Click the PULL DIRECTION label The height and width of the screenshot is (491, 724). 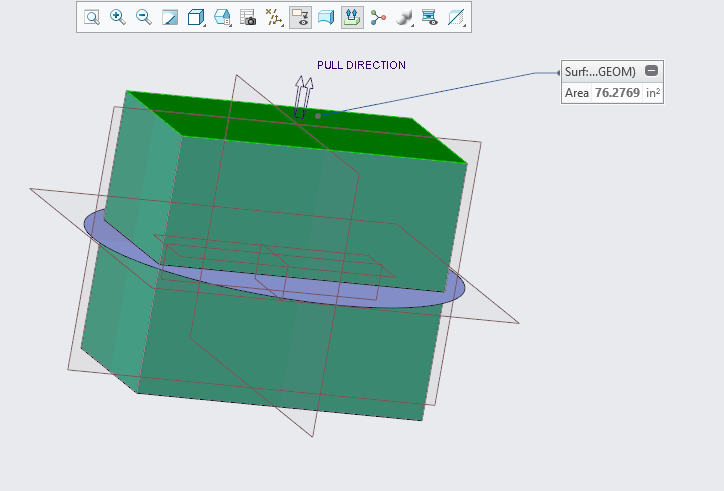362,65
